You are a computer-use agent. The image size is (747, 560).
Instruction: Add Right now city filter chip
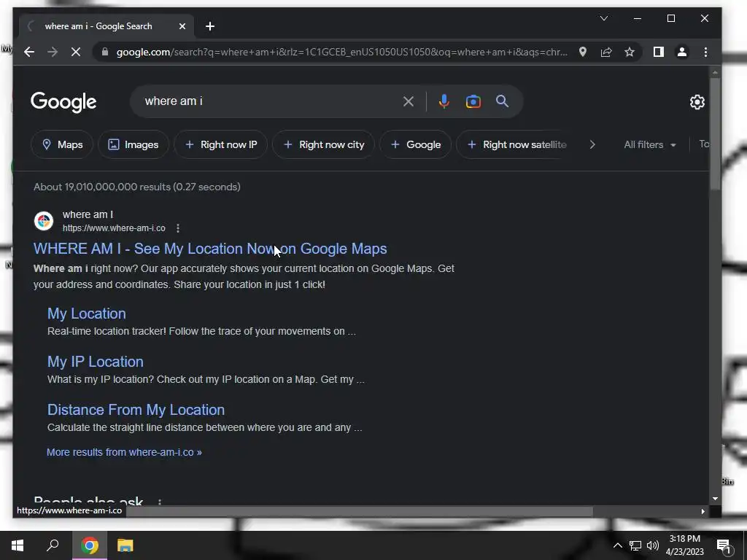323,144
